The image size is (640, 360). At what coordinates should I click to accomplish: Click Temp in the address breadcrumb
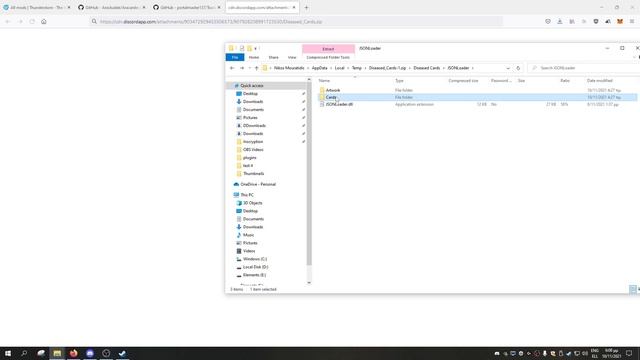pyautogui.click(x=356, y=68)
